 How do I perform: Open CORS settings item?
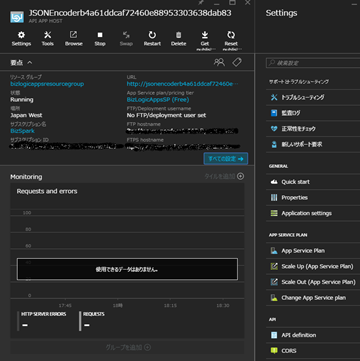[x=313, y=351]
